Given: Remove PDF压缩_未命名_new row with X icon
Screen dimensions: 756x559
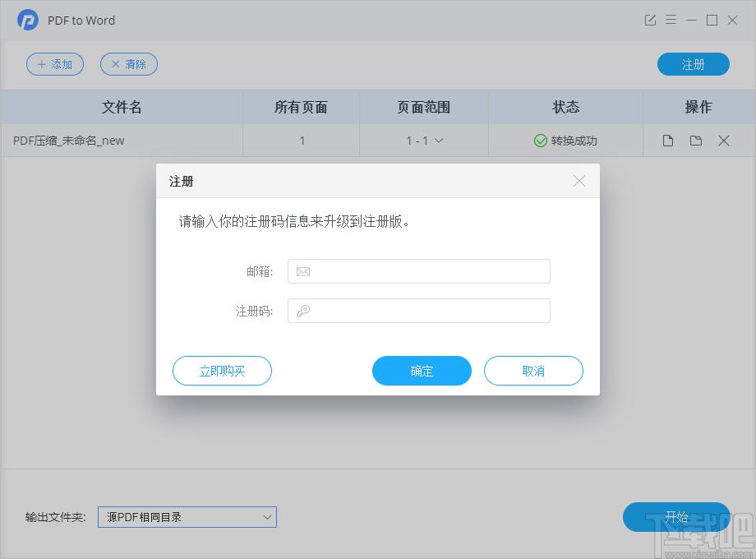Looking at the screenshot, I should (724, 141).
